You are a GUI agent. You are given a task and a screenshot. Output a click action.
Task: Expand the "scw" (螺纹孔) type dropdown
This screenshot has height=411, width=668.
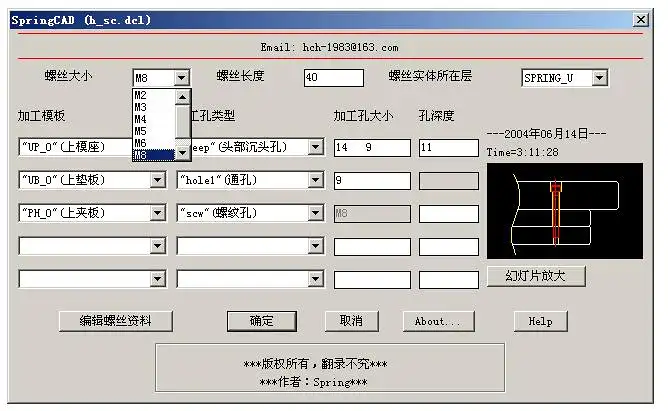point(315,213)
